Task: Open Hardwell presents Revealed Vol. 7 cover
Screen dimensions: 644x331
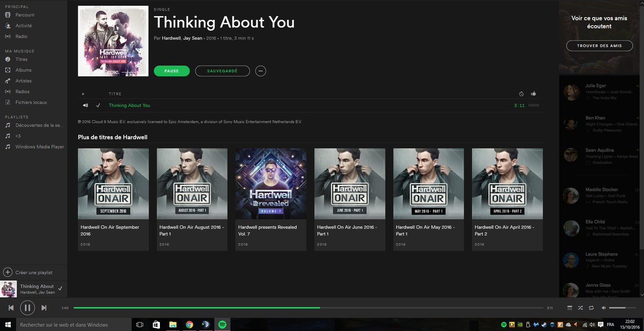Action: tap(271, 184)
